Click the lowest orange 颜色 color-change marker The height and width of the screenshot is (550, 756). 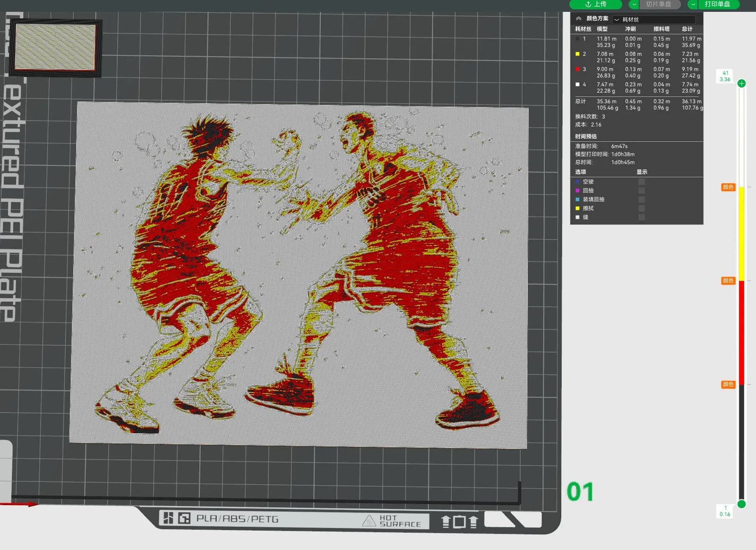[728, 385]
